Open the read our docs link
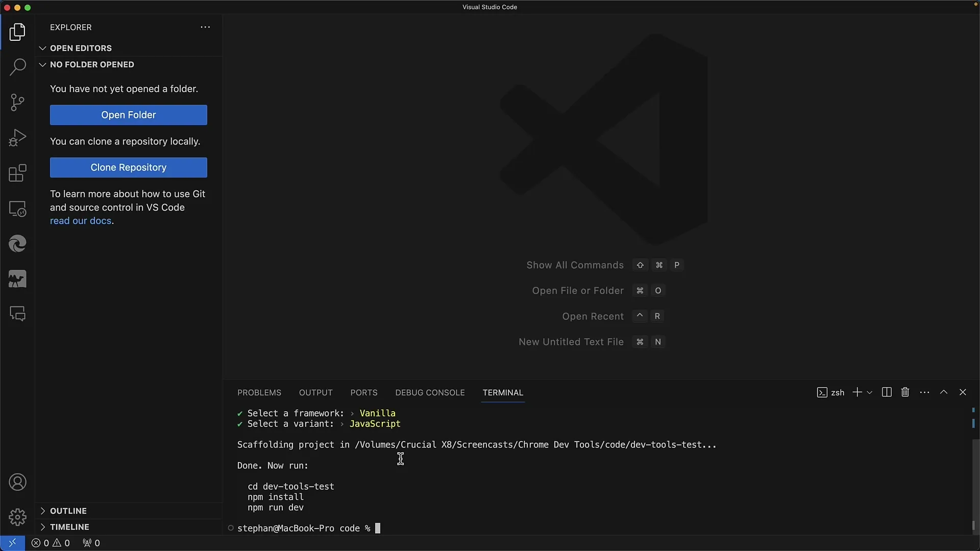 tap(81, 221)
